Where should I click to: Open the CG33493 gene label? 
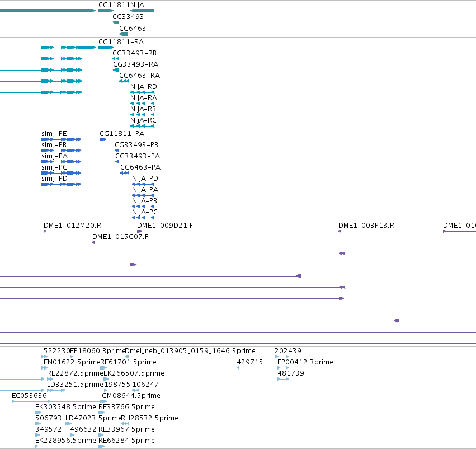coord(128,17)
